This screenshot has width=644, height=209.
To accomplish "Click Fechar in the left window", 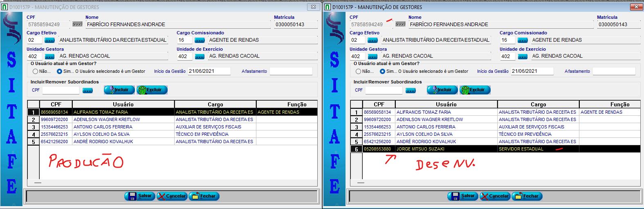I will click(x=204, y=196).
